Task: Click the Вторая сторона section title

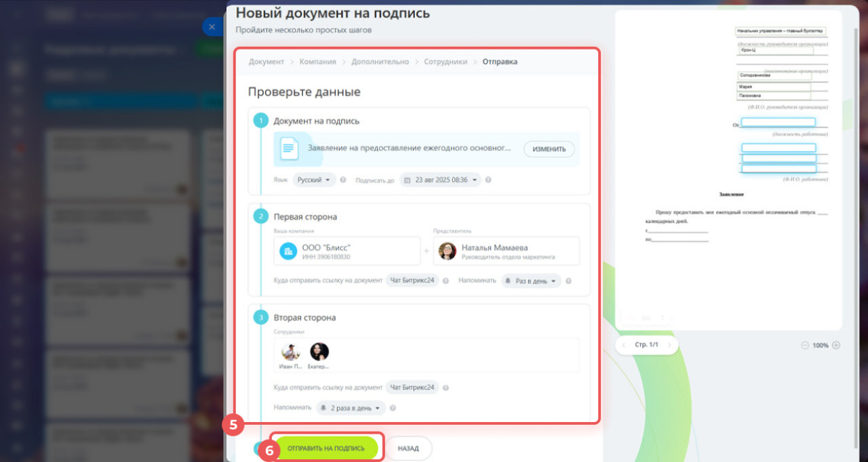Action: (304, 318)
